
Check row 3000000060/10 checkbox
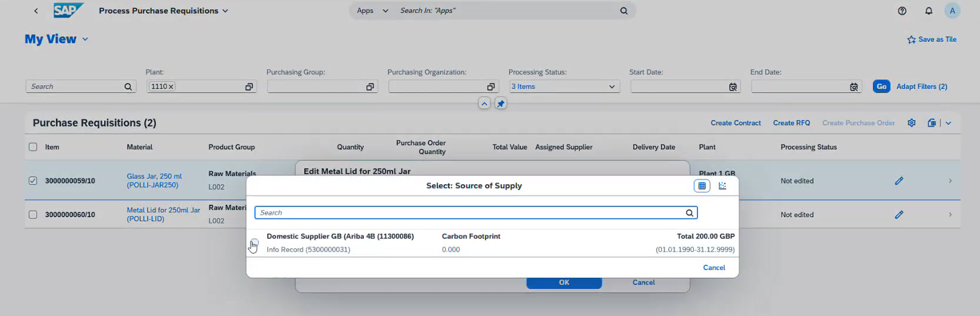click(33, 215)
